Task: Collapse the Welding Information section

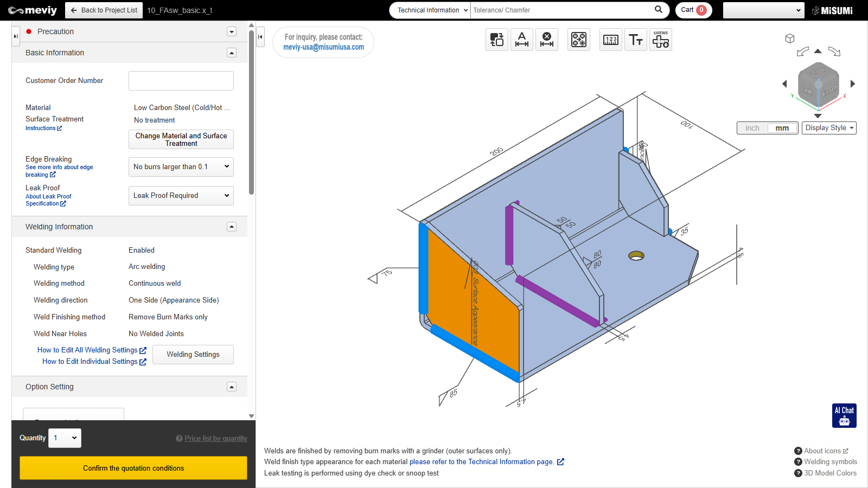Action: pos(232,227)
